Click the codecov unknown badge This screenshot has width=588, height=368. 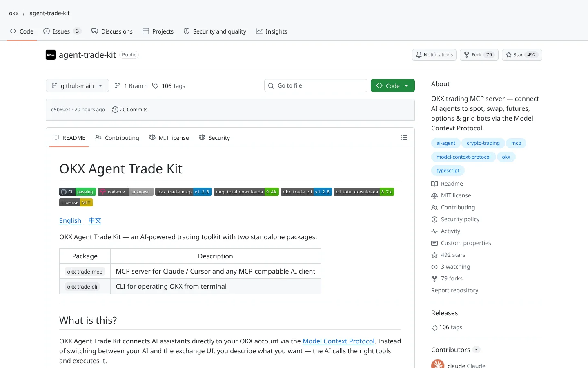pyautogui.click(x=125, y=192)
